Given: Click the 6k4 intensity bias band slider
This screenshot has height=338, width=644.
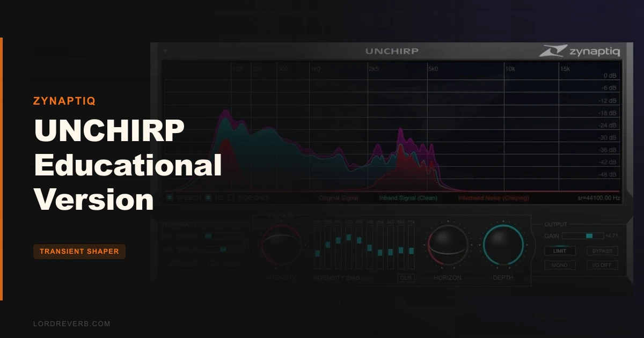Looking at the screenshot, I should [x=401, y=247].
